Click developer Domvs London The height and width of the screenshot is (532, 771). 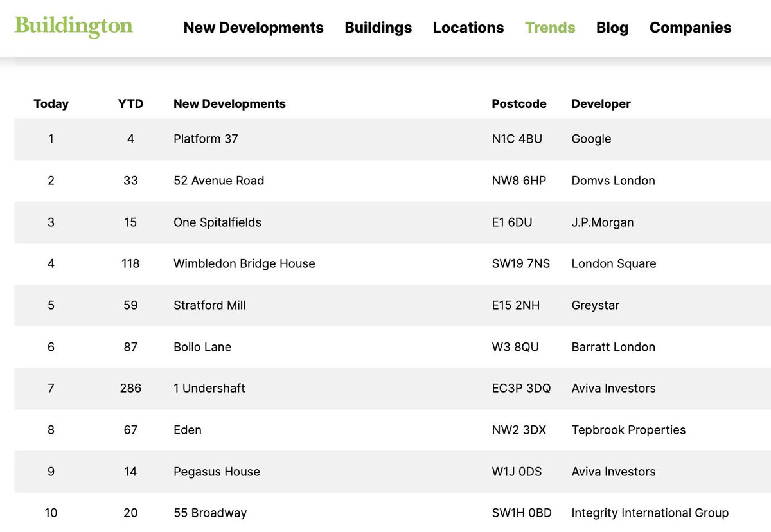point(613,181)
